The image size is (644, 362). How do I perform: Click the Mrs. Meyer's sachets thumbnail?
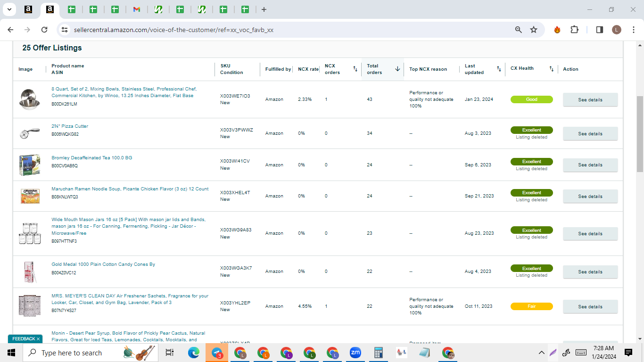[30, 306]
